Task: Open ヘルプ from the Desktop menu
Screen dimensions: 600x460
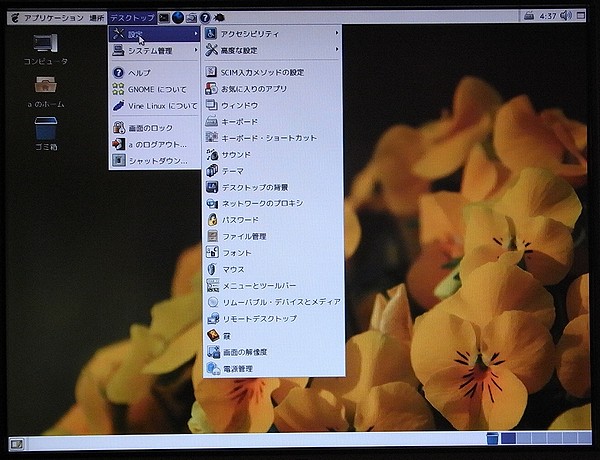Action: click(155, 73)
